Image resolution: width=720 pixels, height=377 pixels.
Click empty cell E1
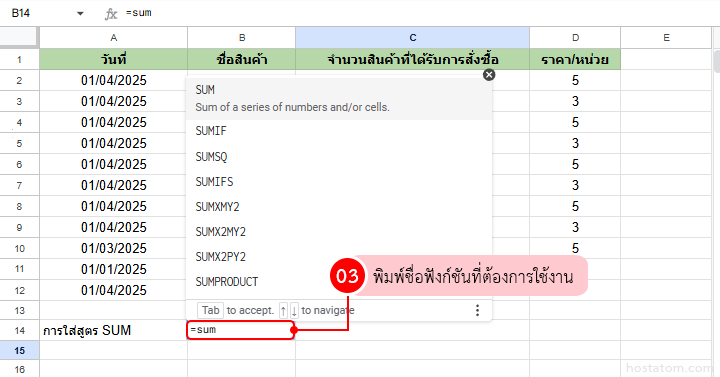pos(666,60)
